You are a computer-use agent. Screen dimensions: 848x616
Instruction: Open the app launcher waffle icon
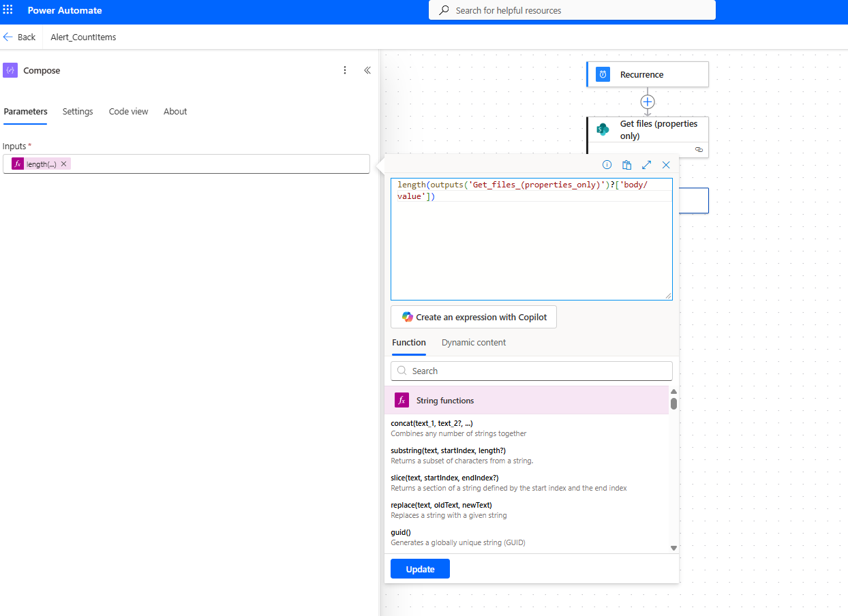(8, 10)
